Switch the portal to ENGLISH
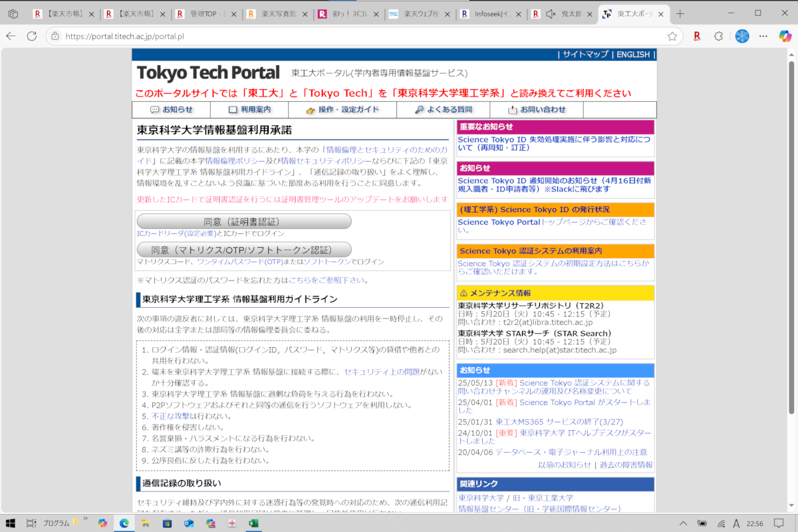 coord(633,55)
